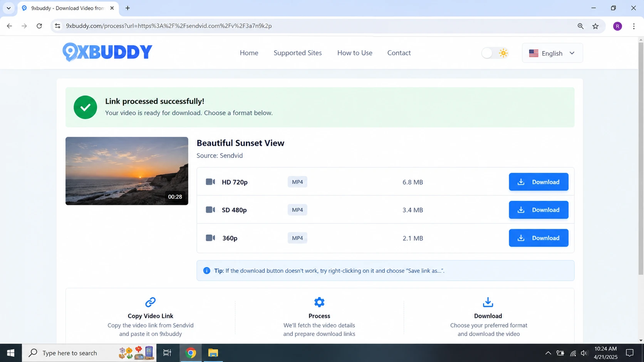Click the network tray icon
This screenshot has width=644, height=362.
click(573, 353)
